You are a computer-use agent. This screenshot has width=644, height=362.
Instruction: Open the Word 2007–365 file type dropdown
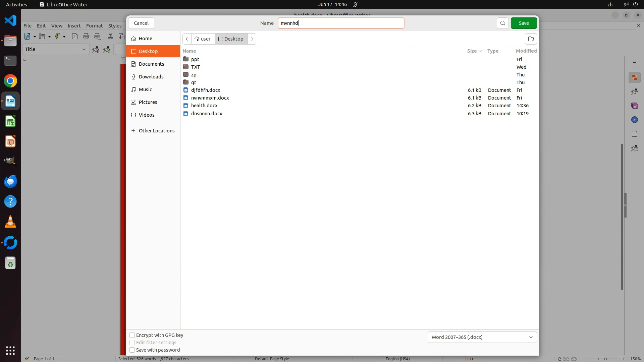click(482, 337)
